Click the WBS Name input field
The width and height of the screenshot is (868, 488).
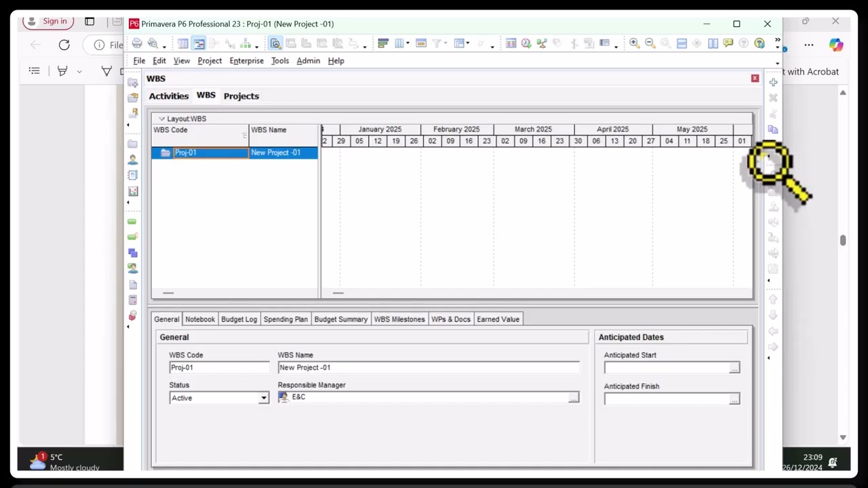pos(429,367)
